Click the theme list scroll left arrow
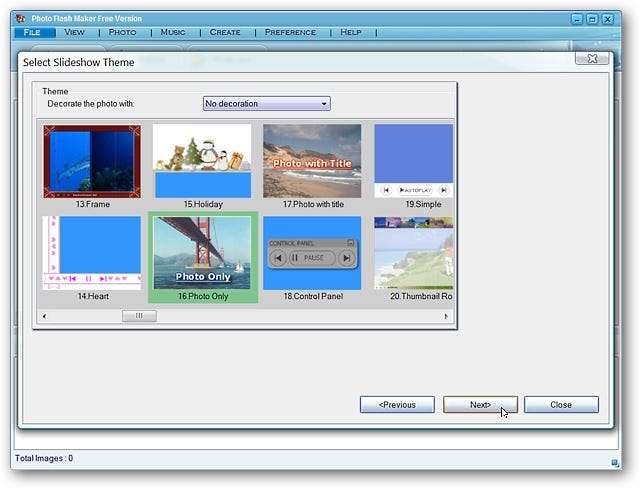This screenshot has width=640, height=488. pos(43,316)
